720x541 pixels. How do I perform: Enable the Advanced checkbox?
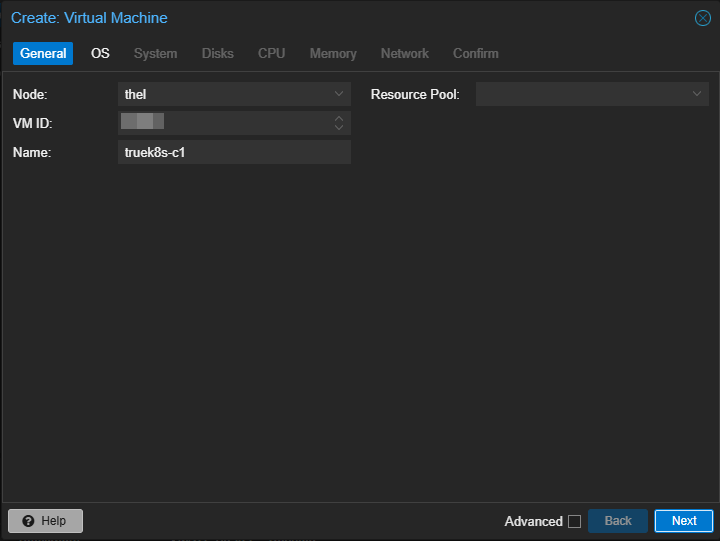tap(574, 521)
